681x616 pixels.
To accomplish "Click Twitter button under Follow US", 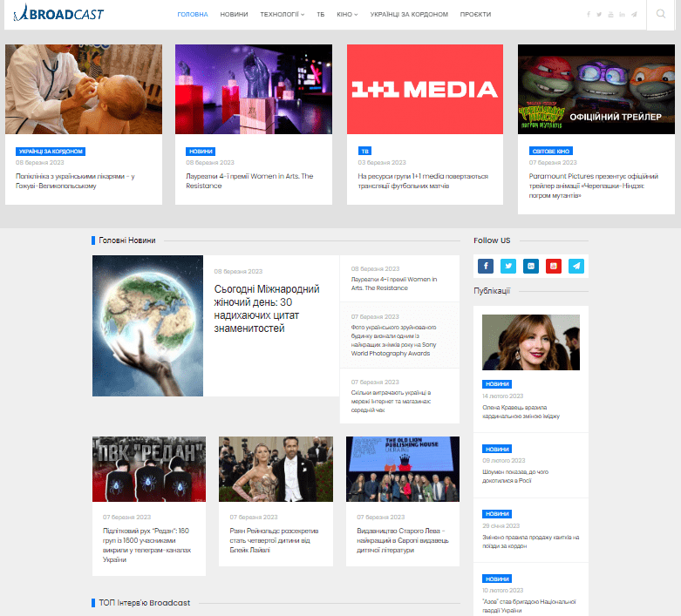I will click(x=508, y=266).
